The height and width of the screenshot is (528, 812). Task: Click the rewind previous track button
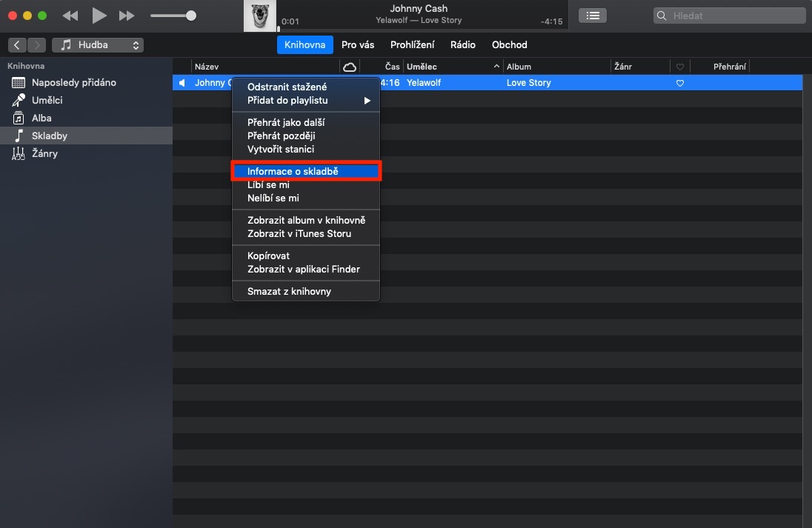coord(70,16)
